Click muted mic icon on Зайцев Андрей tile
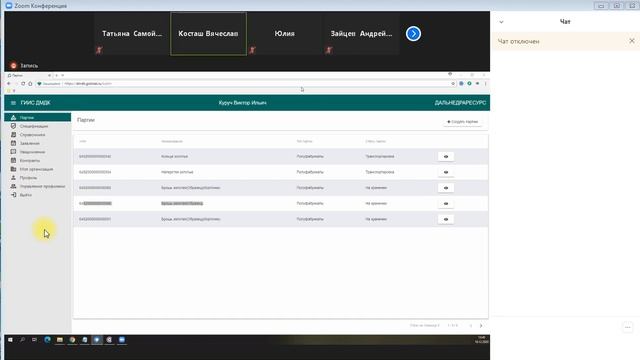 [329, 50]
